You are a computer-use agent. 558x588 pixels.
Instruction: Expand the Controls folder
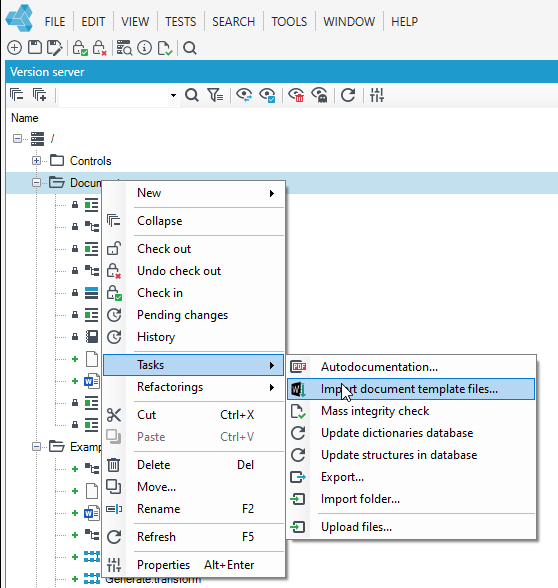(36, 161)
